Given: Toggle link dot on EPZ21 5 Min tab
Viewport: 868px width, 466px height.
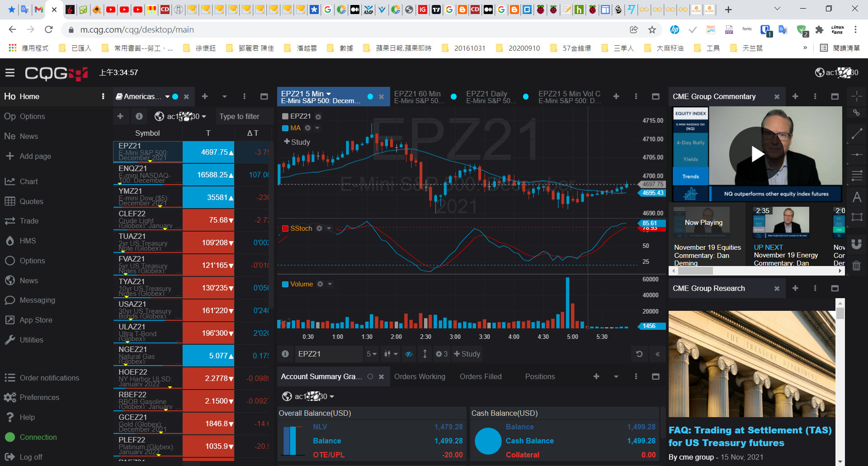Looking at the screenshot, I should pyautogui.click(x=370, y=96).
